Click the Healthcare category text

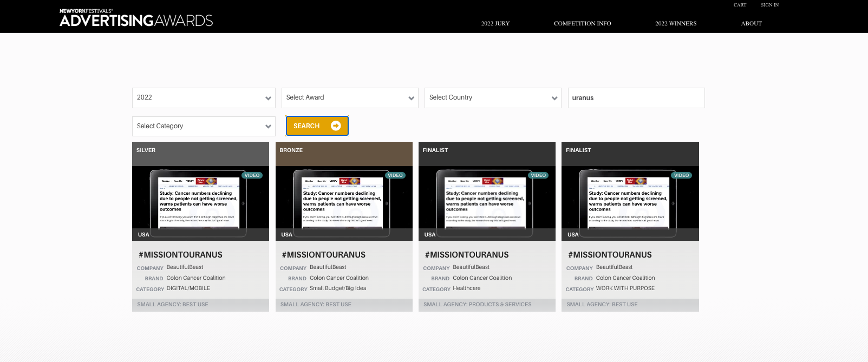coord(467,288)
